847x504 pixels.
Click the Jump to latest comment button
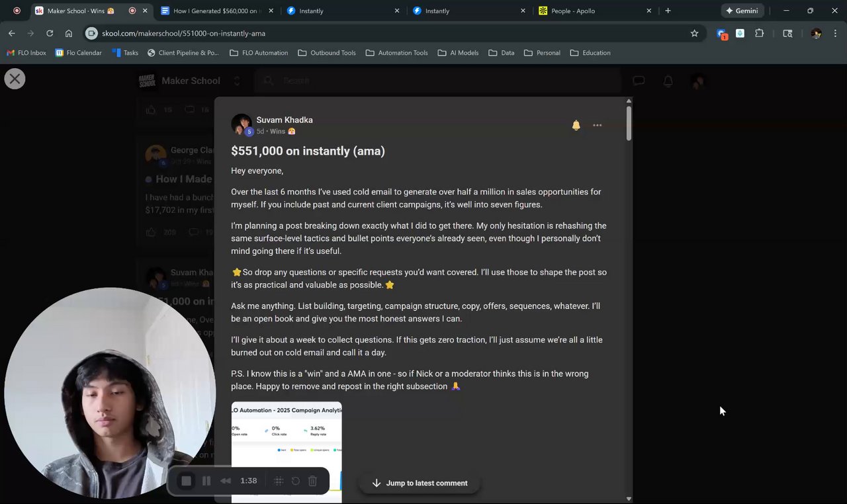420,483
